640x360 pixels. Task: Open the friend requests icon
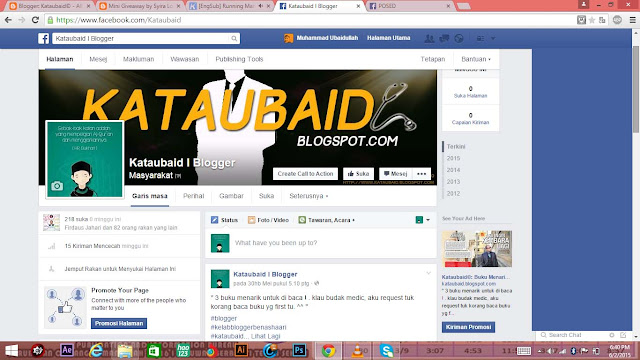(x=429, y=38)
